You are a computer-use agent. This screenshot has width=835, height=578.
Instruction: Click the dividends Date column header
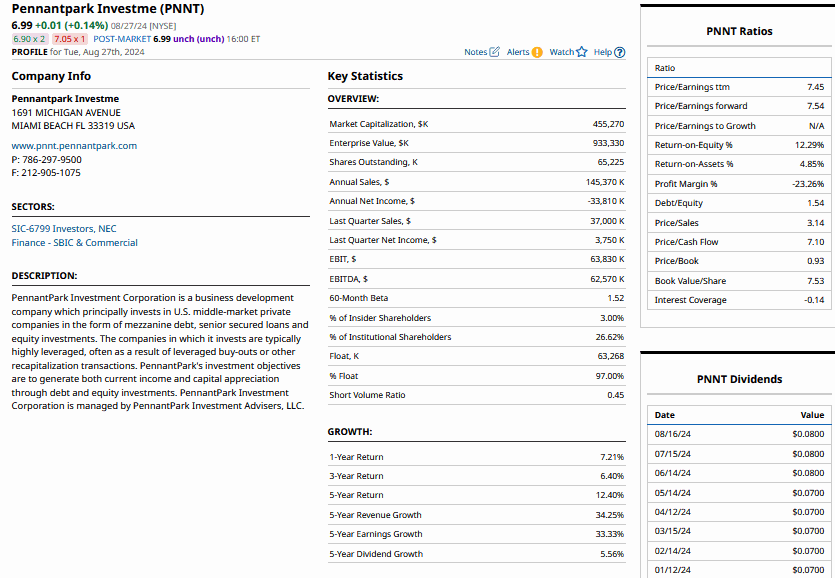[x=665, y=415]
